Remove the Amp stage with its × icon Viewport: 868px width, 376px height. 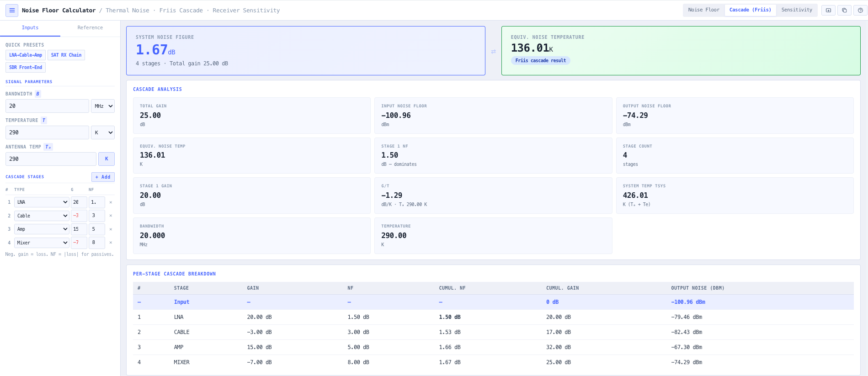[111, 229]
